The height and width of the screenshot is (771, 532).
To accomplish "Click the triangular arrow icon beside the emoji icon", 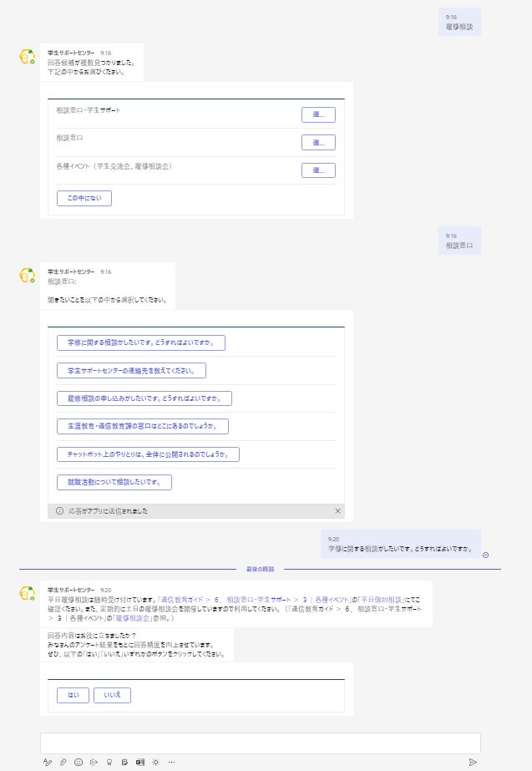I will click(x=94, y=762).
